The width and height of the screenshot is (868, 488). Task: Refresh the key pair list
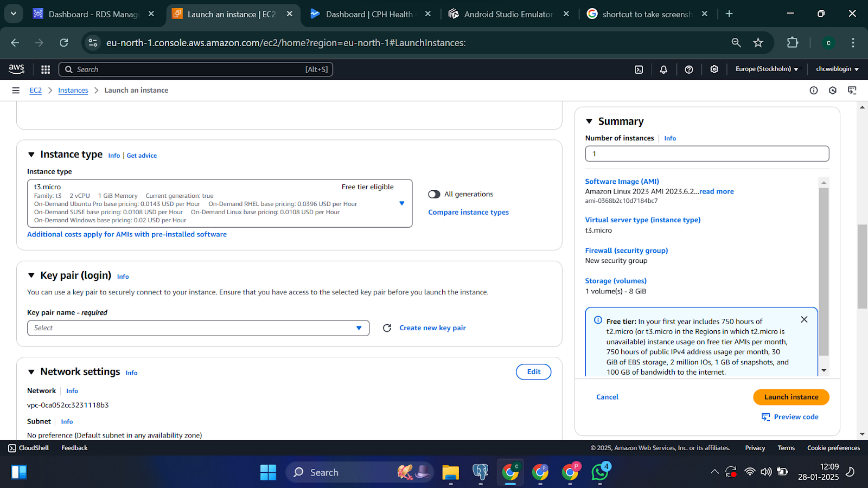point(387,328)
